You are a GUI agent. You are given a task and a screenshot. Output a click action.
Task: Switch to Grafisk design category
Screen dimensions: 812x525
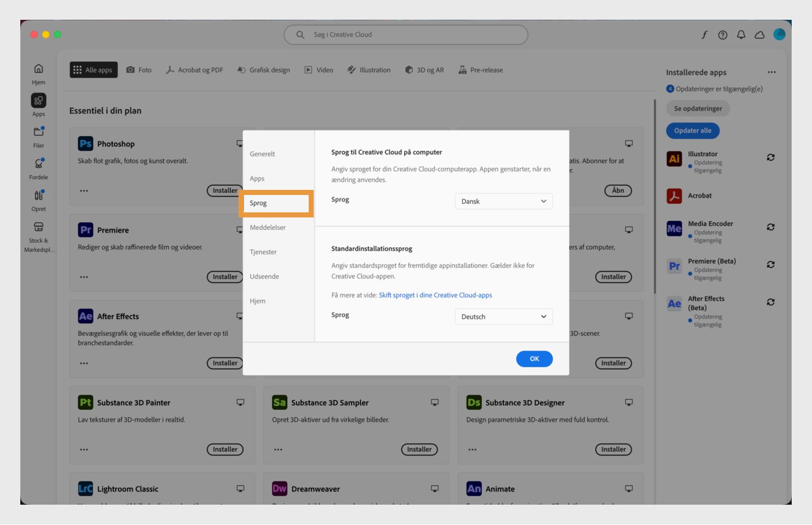click(263, 70)
